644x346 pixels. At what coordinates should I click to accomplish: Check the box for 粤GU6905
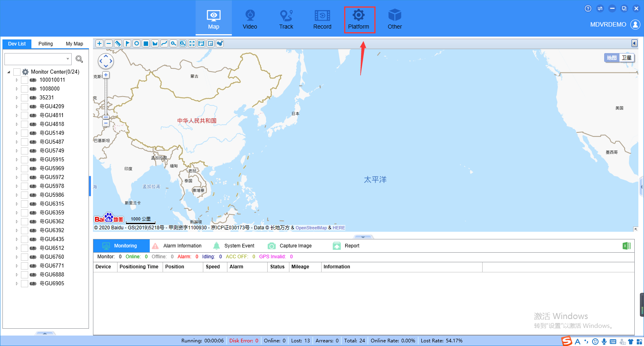pos(25,284)
